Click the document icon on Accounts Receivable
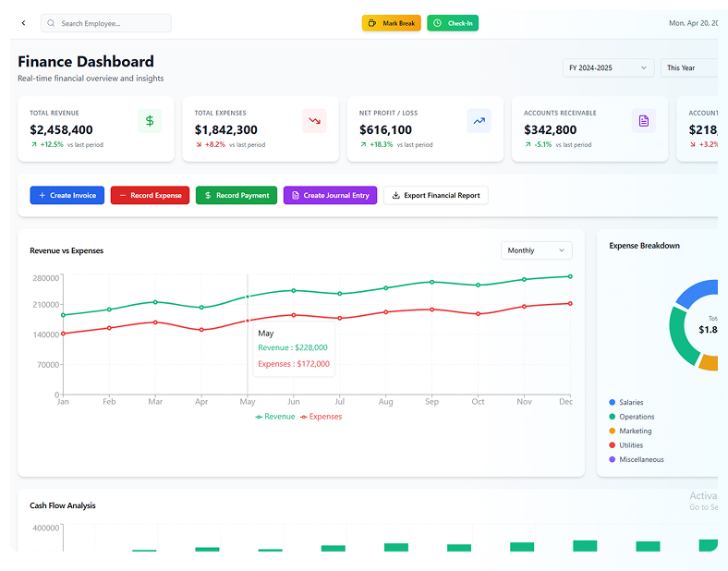This screenshot has height=571, width=728. (x=644, y=121)
